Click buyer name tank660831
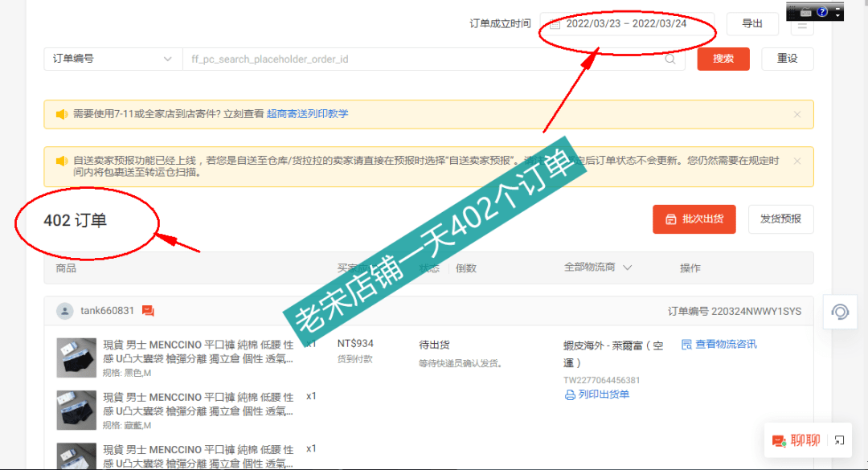 point(108,311)
